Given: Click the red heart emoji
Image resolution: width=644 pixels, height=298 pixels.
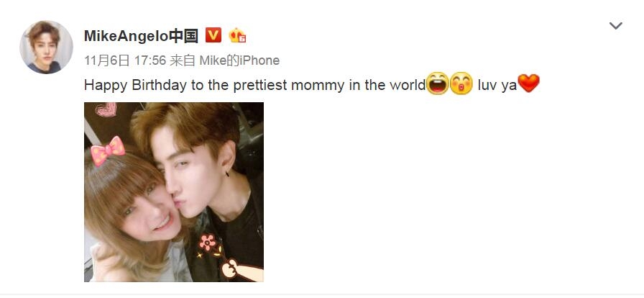Looking at the screenshot, I should coord(528,83).
